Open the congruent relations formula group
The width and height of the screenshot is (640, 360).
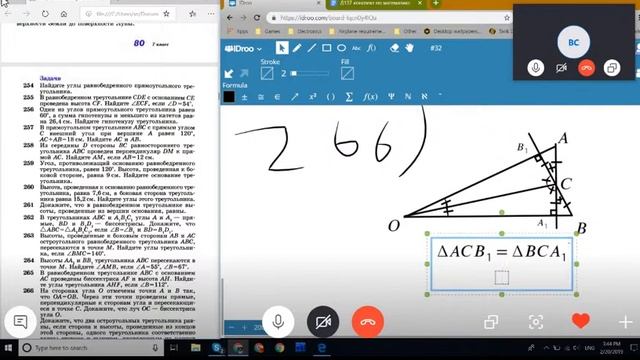pos(261,97)
